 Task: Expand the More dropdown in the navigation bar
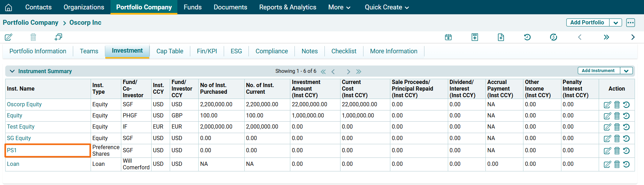[x=339, y=7]
